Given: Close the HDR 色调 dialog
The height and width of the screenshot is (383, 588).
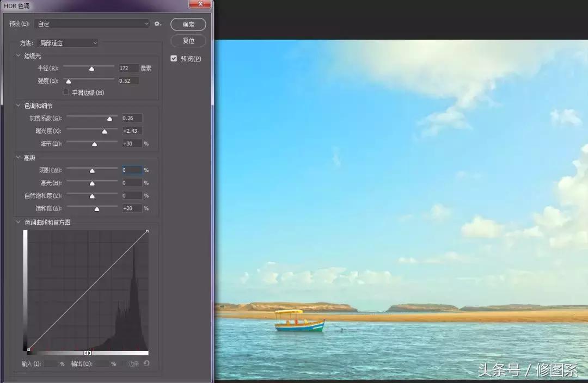Looking at the screenshot, I should pos(200,4).
